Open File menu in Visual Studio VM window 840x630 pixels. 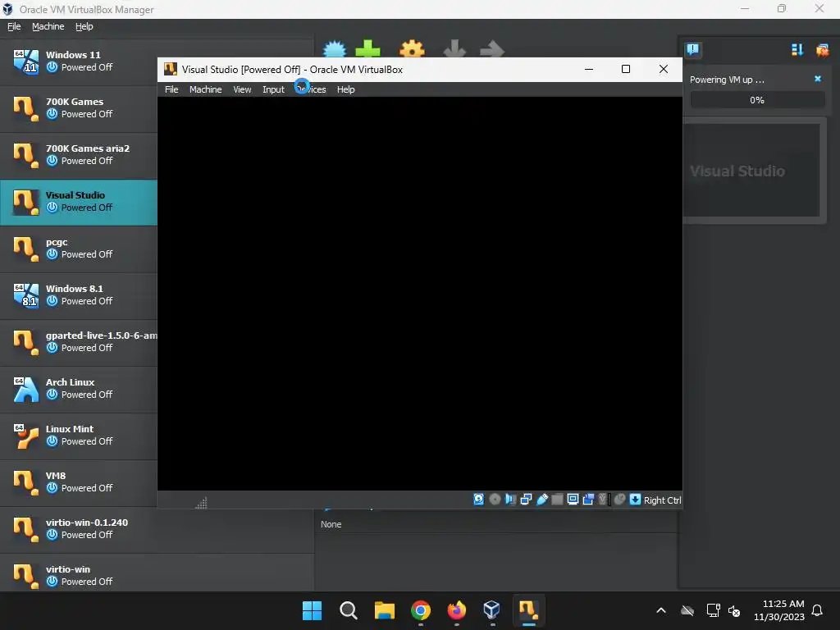point(171,89)
